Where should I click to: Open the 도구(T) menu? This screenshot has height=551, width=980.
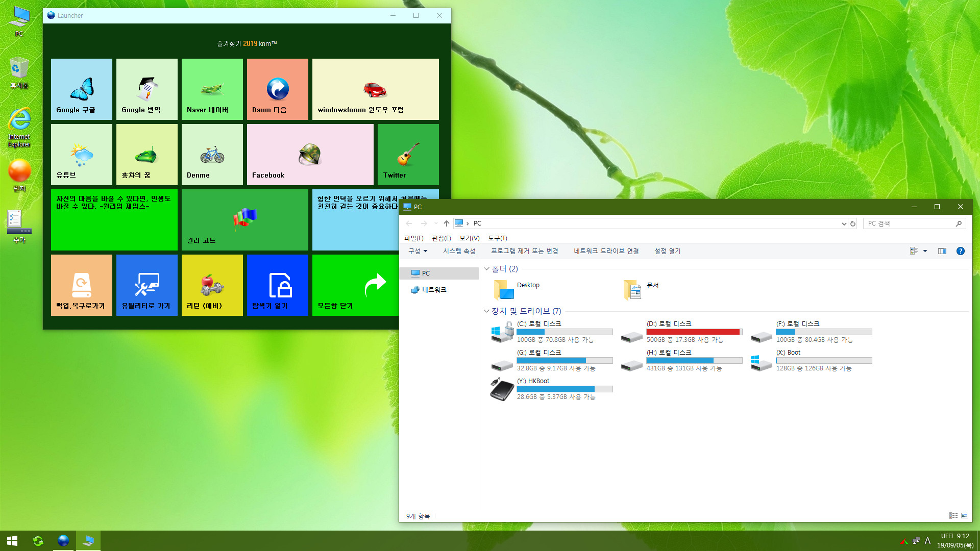(x=498, y=238)
